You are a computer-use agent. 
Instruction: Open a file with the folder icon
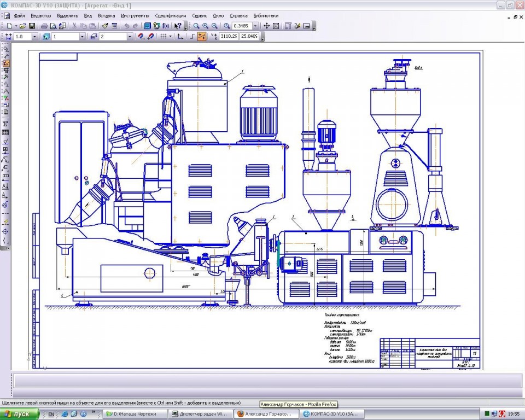point(22,26)
